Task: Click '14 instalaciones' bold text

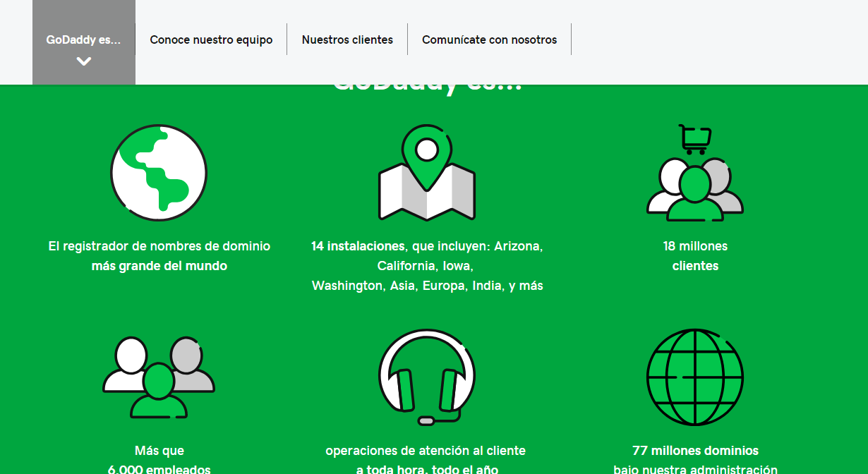Action: (x=358, y=246)
